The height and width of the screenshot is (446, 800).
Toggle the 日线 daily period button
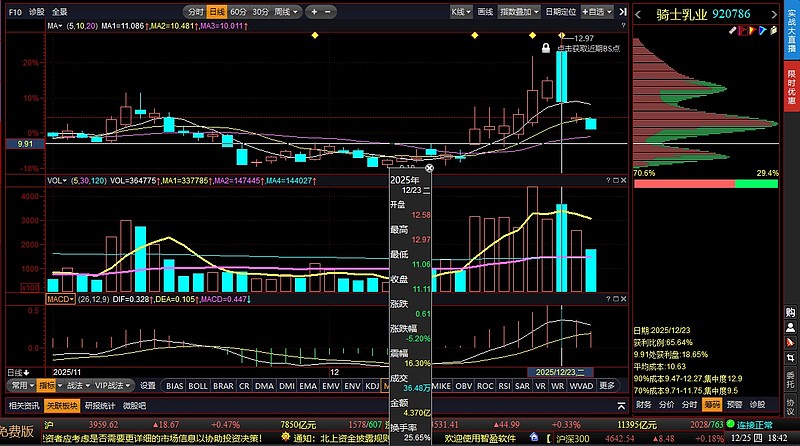(217, 12)
